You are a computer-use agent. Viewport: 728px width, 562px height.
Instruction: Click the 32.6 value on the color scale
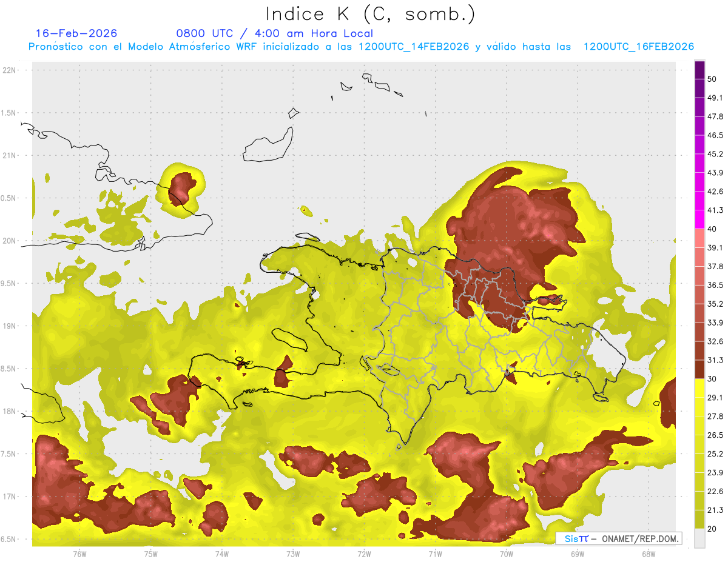coord(715,341)
